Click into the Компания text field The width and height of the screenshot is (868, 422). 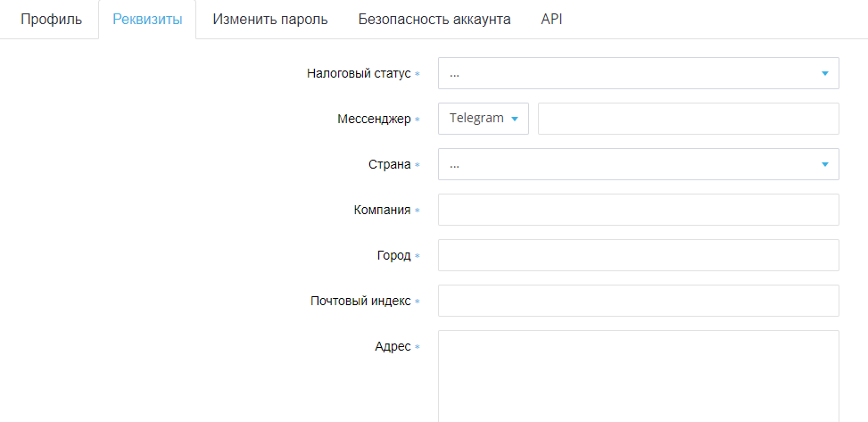tap(638, 210)
